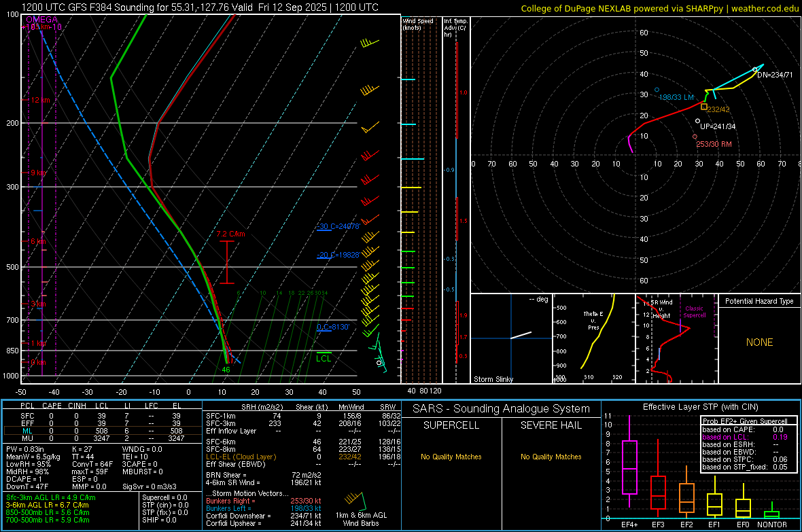Click the SigSvr = 0 m3/s3 value
Image resolution: width=802 pixels, height=532 pixels.
pos(150,487)
